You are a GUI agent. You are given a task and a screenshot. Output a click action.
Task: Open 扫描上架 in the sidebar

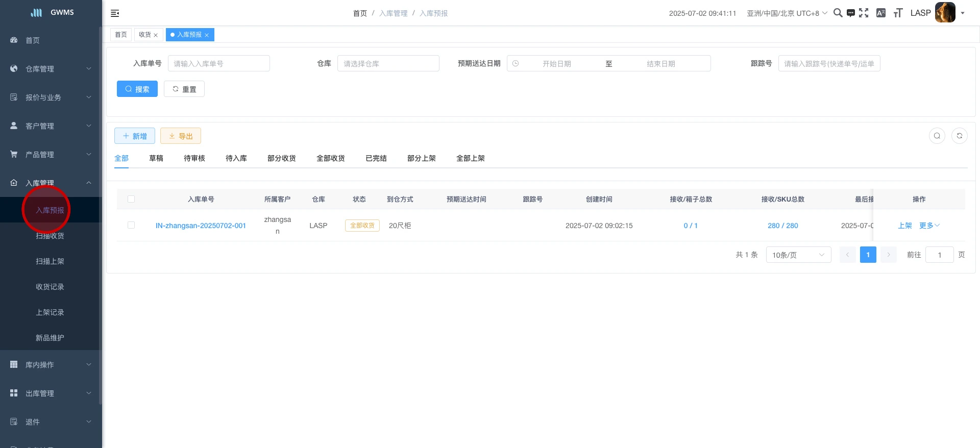50,261
